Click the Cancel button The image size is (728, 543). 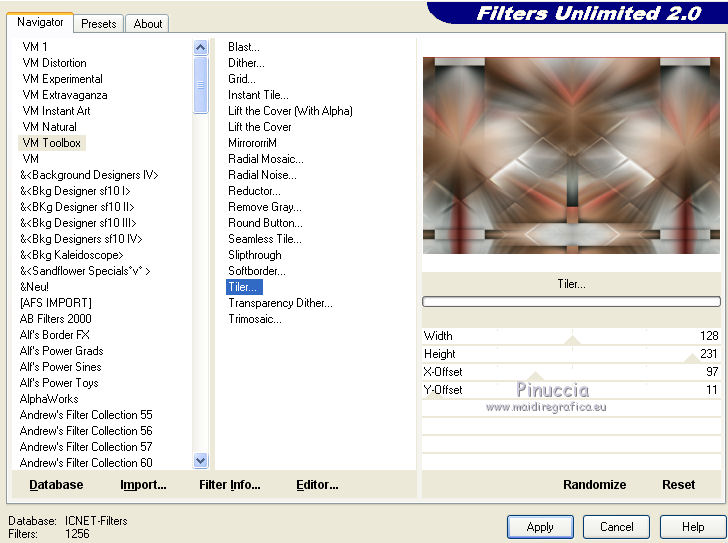616,527
